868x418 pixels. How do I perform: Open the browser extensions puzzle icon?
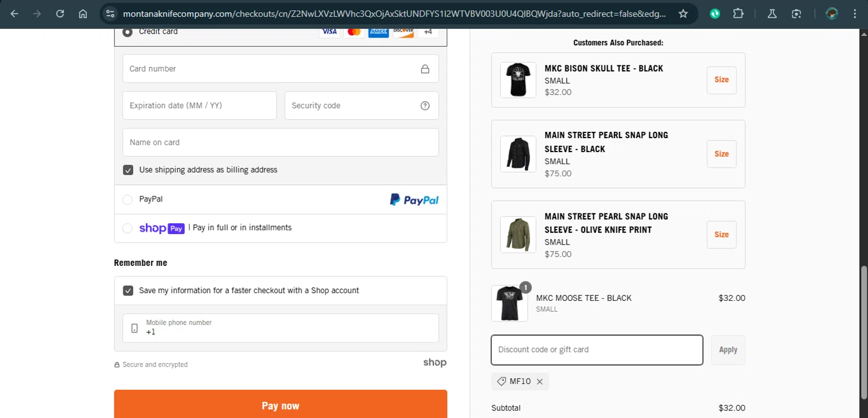coord(738,14)
